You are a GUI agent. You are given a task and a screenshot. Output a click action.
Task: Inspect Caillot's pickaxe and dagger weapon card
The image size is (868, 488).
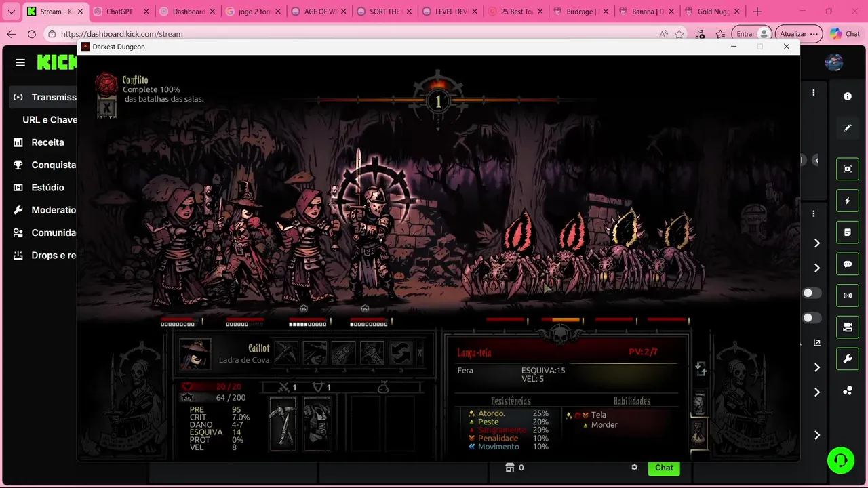click(x=283, y=424)
